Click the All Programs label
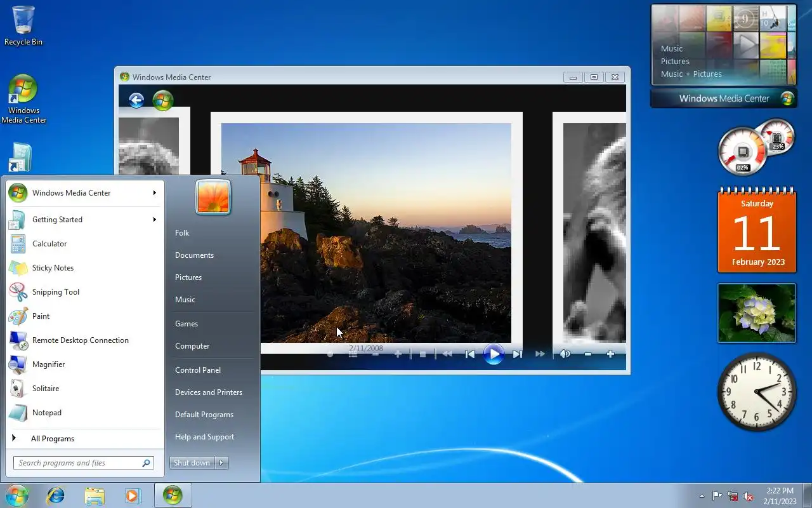Viewport: 812px width, 508px height. [53, 439]
